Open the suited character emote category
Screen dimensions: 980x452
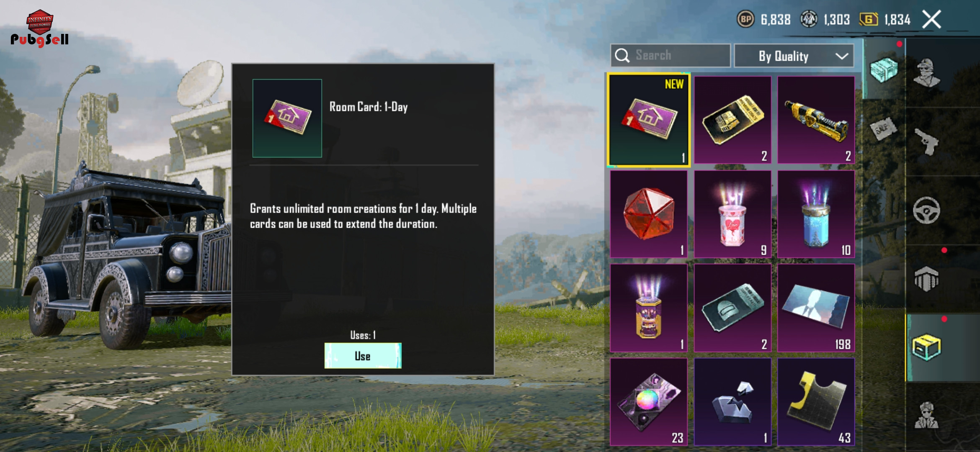tap(926, 415)
